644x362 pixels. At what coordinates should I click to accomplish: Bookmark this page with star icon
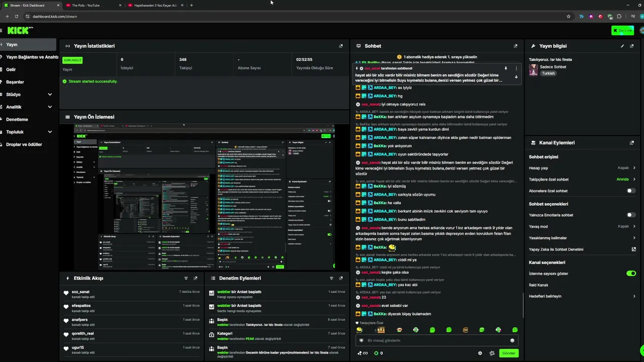[x=569, y=17]
